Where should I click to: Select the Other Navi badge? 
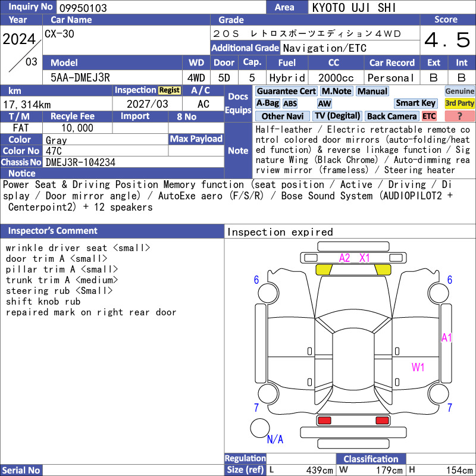pos(282,116)
